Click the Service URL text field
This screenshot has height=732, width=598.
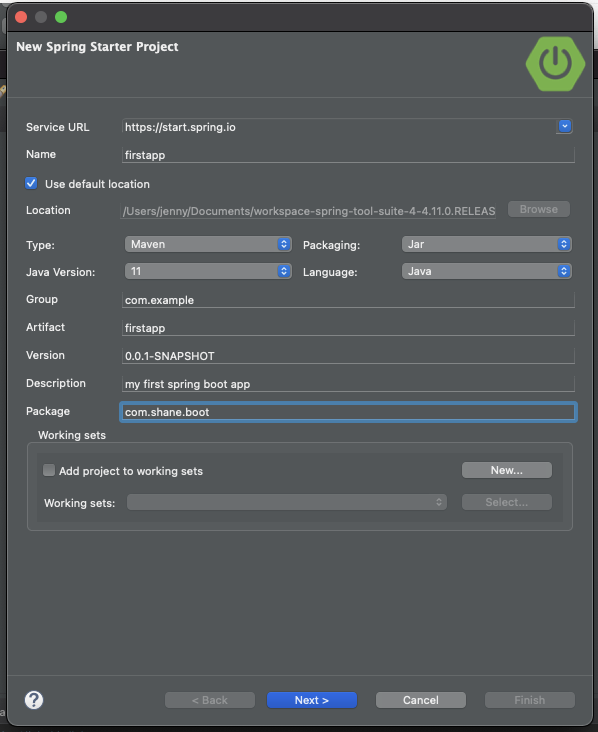(339, 127)
